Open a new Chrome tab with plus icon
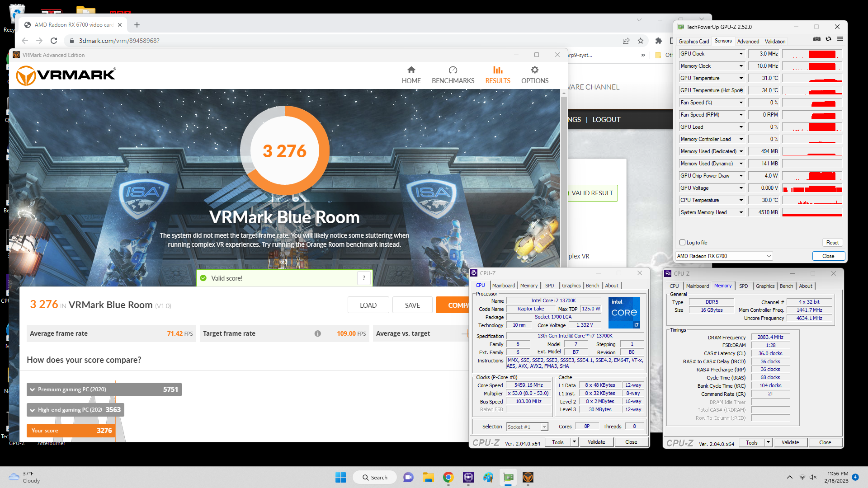This screenshot has width=868, height=488. (x=137, y=25)
